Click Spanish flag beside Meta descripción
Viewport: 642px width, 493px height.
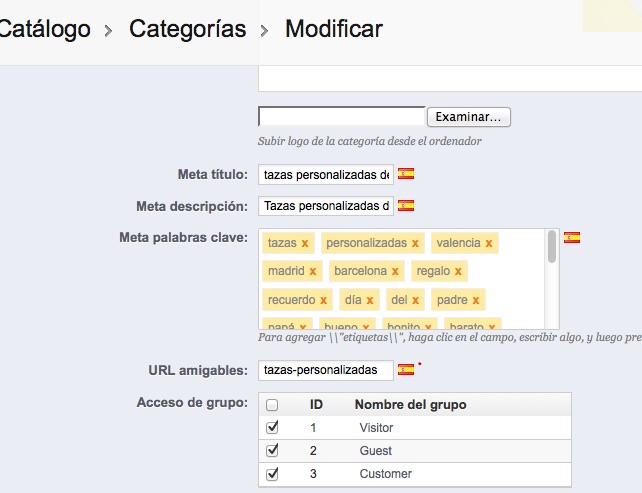(x=405, y=206)
